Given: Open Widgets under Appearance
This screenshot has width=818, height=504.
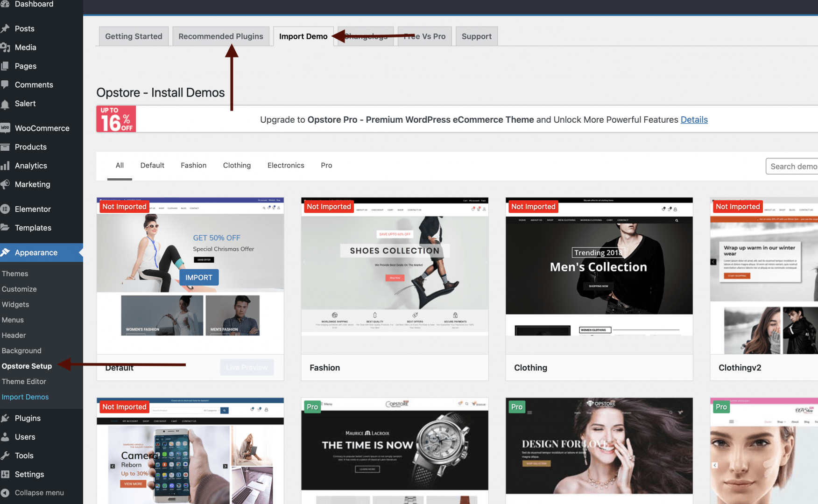Looking at the screenshot, I should pyautogui.click(x=15, y=304).
